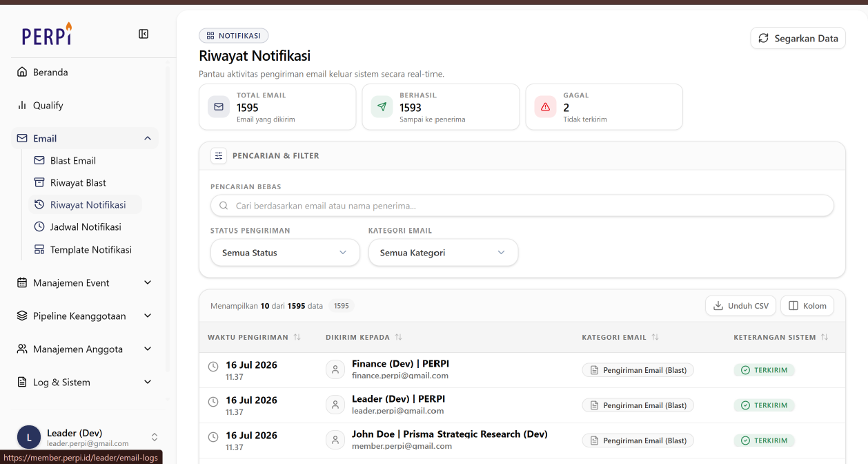Viewport: 868px width, 464px height.
Task: Open the Kolom column selector
Action: tap(807, 306)
